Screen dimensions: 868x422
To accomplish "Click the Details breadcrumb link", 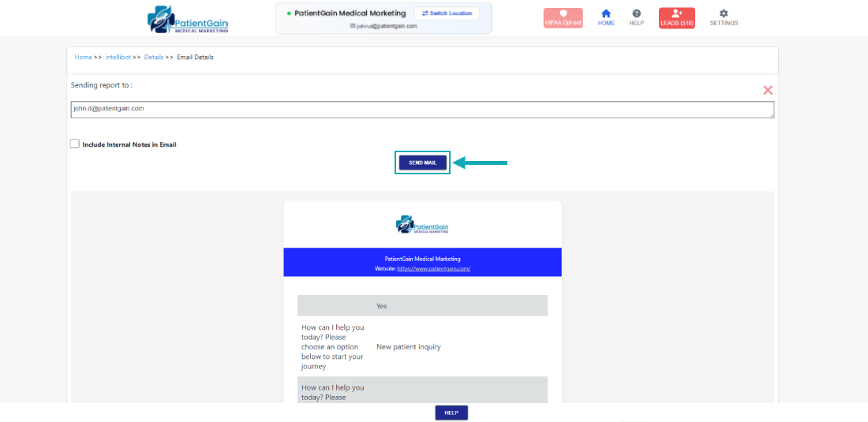I will (154, 57).
